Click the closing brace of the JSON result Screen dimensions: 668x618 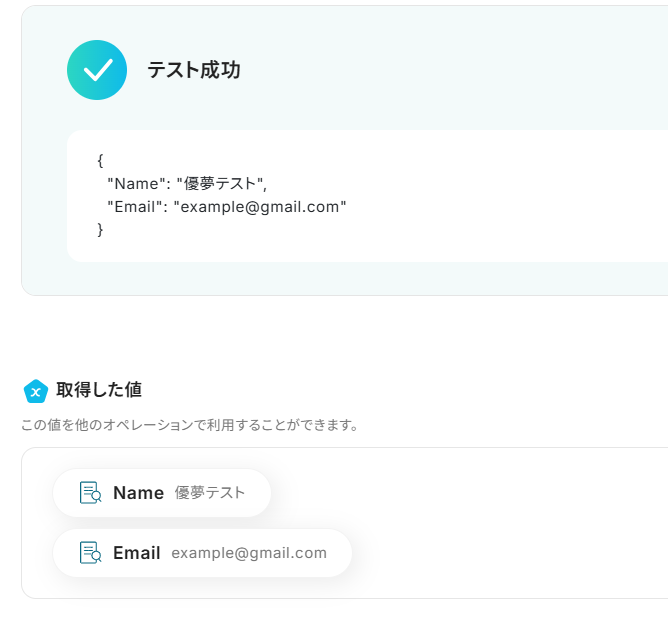point(100,230)
